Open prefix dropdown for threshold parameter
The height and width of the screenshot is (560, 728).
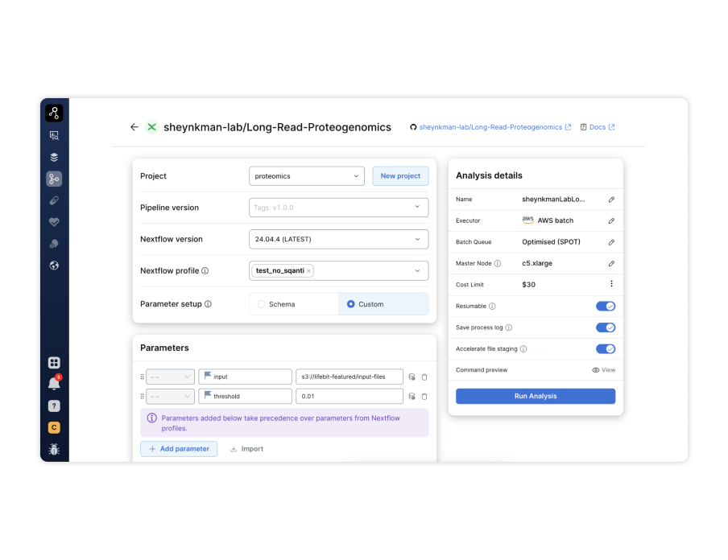(171, 397)
